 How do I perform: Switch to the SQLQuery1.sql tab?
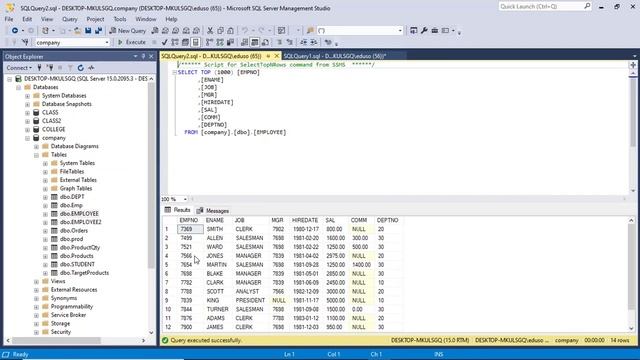[335, 56]
